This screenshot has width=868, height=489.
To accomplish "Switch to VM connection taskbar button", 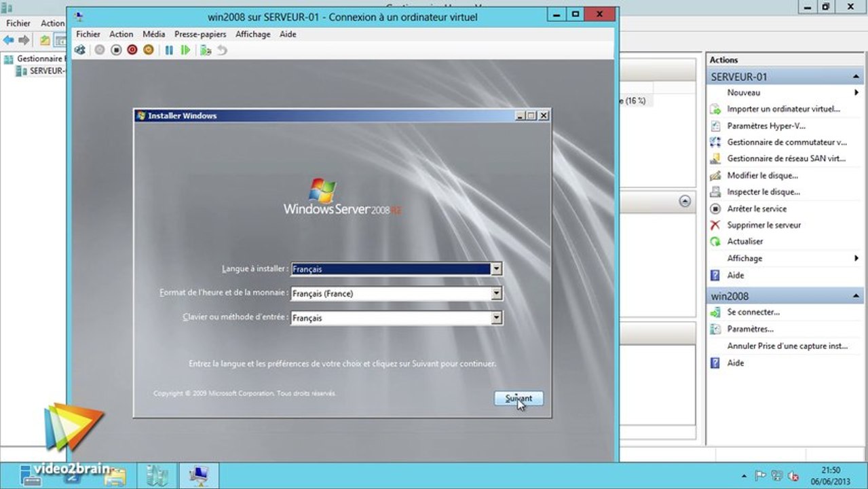I will 200,475.
